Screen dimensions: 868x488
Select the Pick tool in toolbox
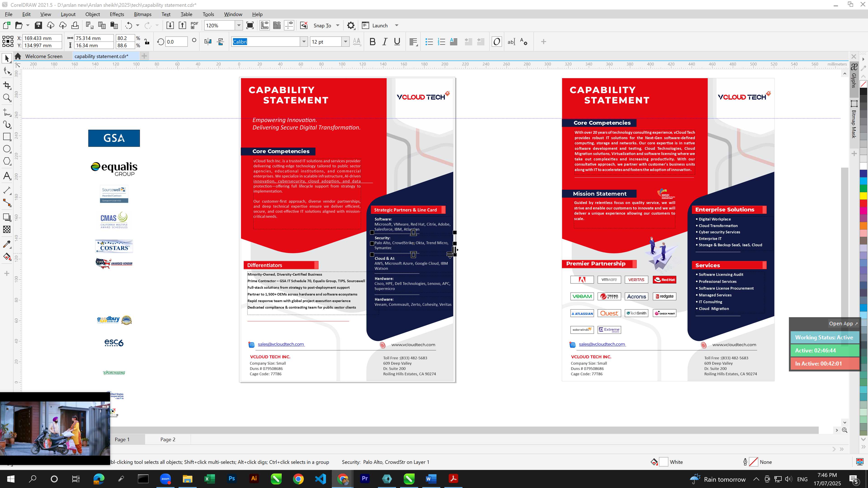(7, 58)
